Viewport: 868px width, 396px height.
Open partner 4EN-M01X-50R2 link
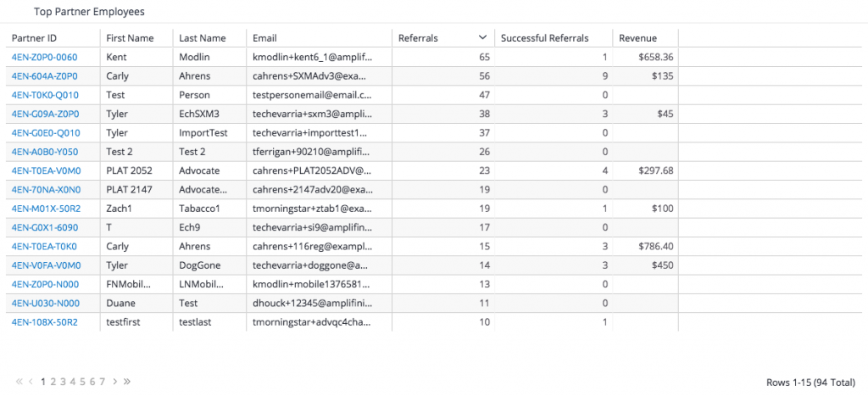click(46, 209)
